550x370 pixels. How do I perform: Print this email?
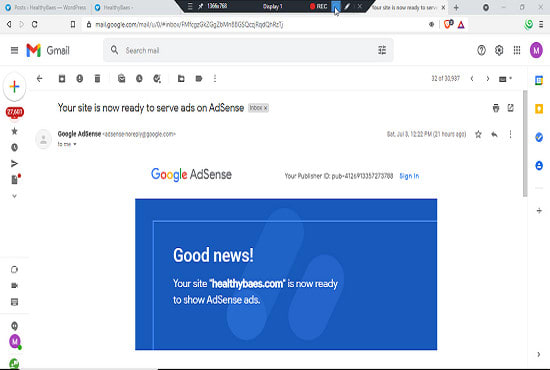click(x=496, y=108)
